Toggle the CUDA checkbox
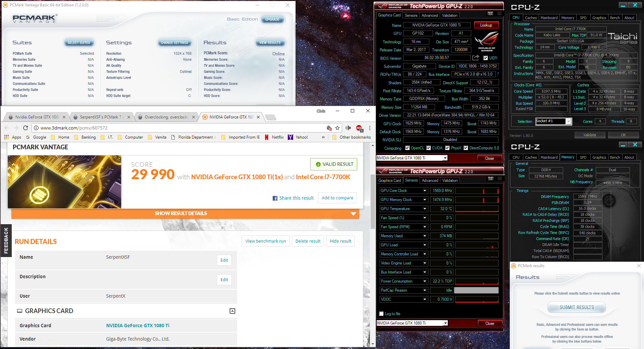This screenshot has width=644, height=349. click(428, 148)
